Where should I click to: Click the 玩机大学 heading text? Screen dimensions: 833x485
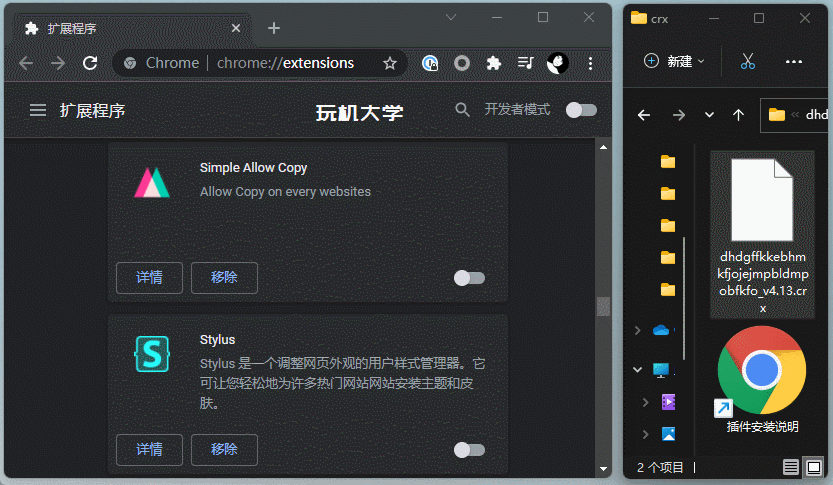[360, 112]
